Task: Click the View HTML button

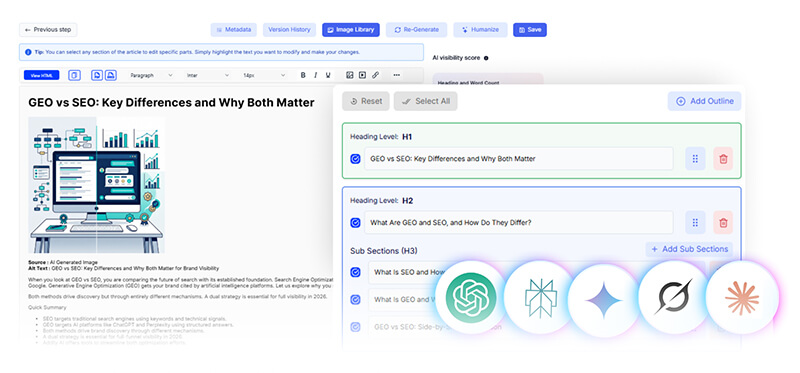Action: [x=41, y=76]
